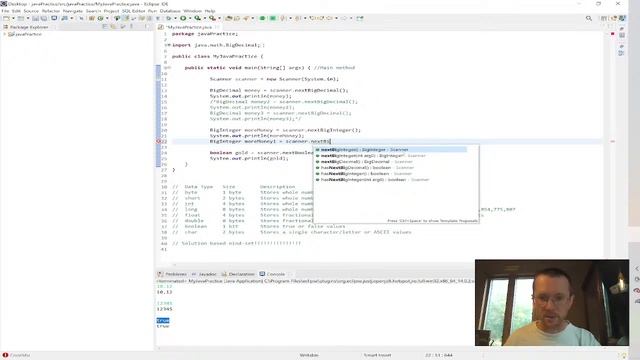The height and width of the screenshot is (360, 640).
Task: Open the Window menu
Action: (192, 11)
